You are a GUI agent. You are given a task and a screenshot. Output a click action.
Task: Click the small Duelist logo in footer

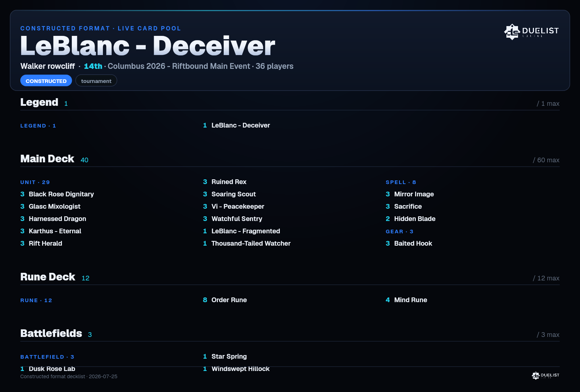click(x=546, y=376)
